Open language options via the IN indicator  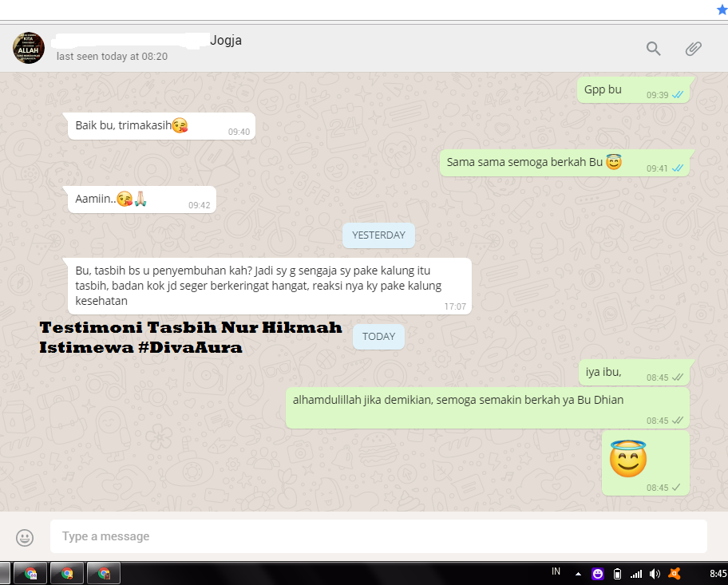(556, 573)
